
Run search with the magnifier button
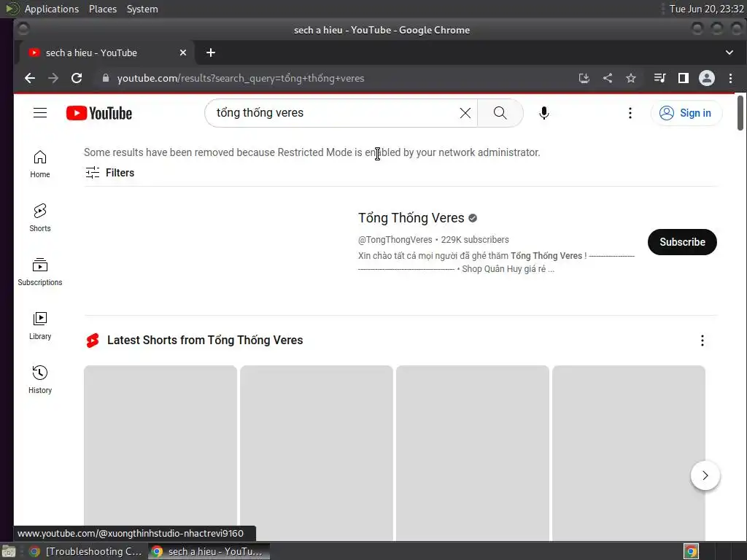tap(500, 113)
